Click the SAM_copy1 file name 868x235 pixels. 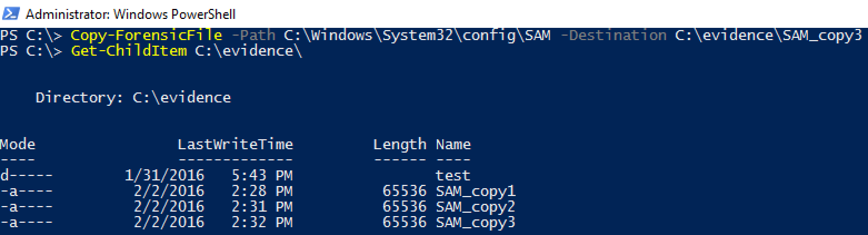[476, 192]
